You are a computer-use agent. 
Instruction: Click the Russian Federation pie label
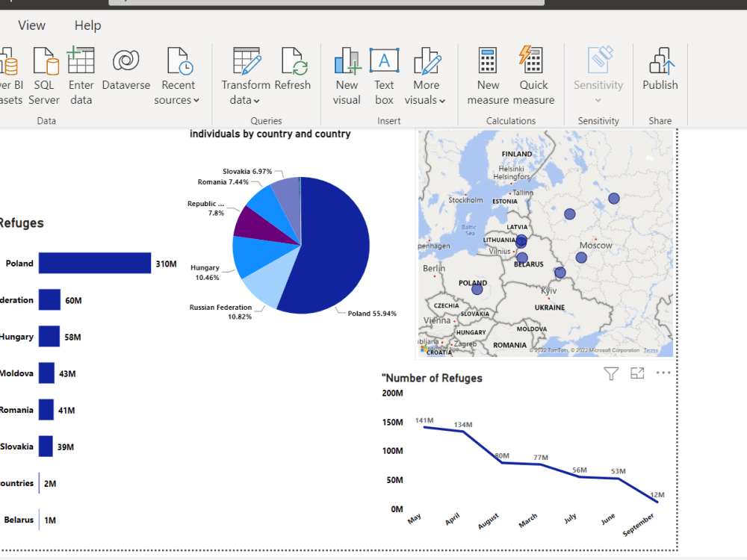coord(220,312)
